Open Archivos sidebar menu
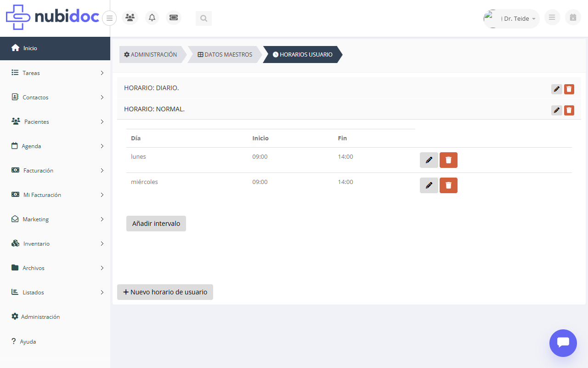Image resolution: width=588 pixels, height=368 pixels. point(55,268)
